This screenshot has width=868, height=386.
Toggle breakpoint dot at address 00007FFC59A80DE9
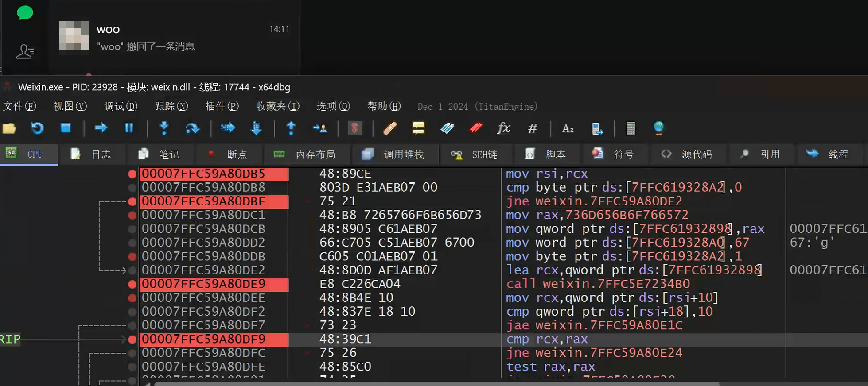point(132,284)
